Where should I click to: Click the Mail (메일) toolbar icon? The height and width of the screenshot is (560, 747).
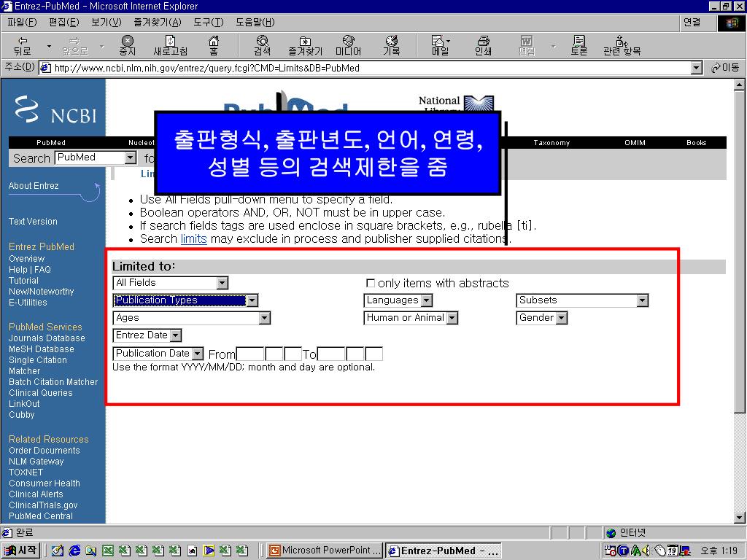(x=440, y=46)
